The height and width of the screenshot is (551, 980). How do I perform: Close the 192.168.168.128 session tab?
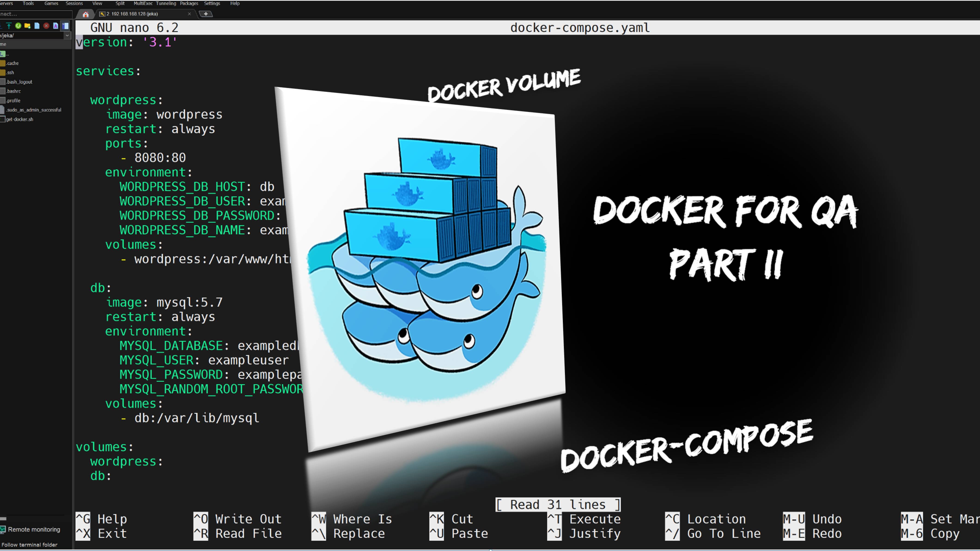click(189, 14)
